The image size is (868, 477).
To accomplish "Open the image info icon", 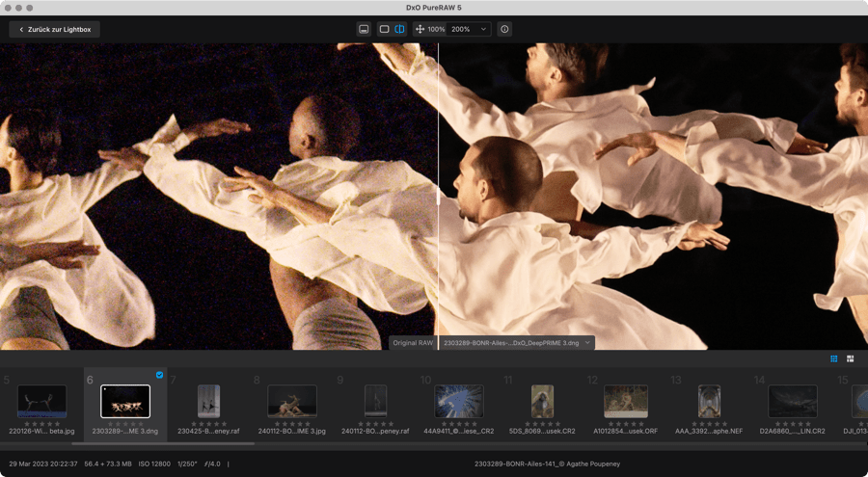I will click(x=504, y=29).
